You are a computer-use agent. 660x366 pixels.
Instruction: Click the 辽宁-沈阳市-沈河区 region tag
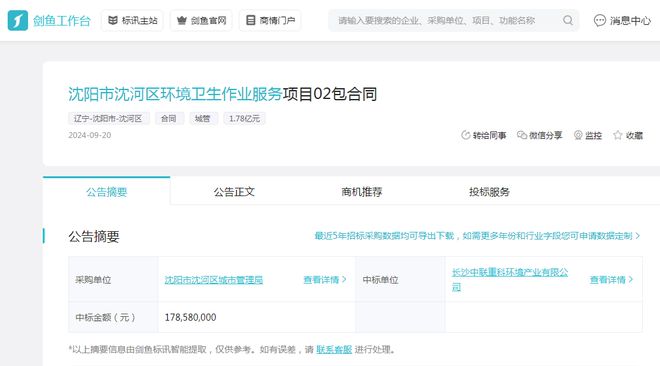(x=108, y=119)
